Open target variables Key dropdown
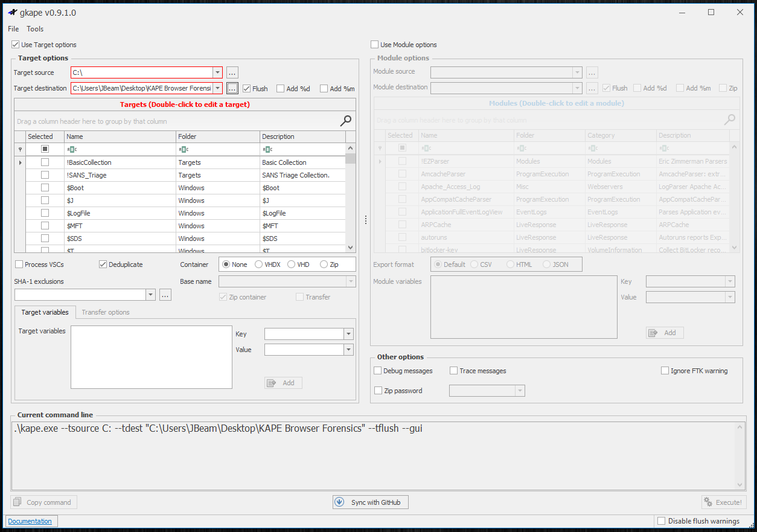 click(x=348, y=334)
